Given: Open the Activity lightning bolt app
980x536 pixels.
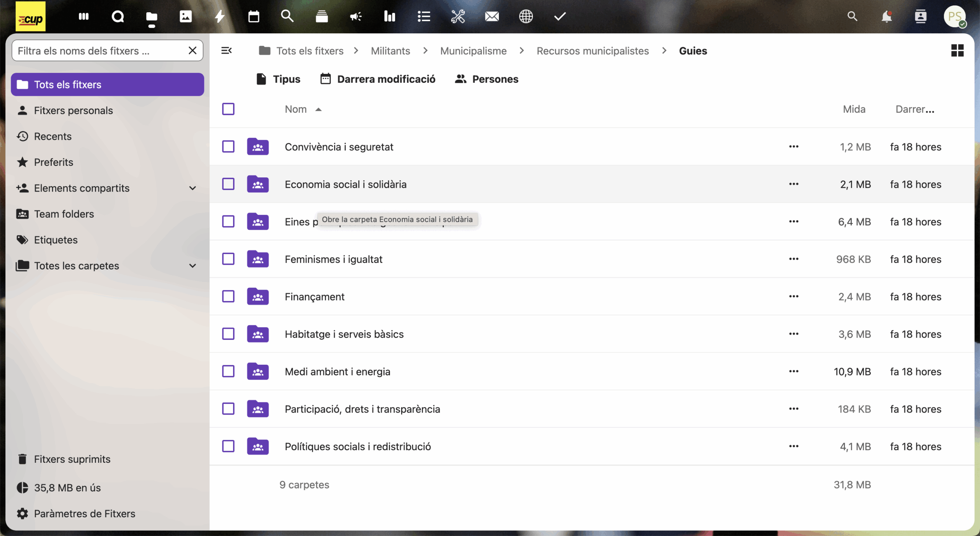Looking at the screenshot, I should pos(219,16).
